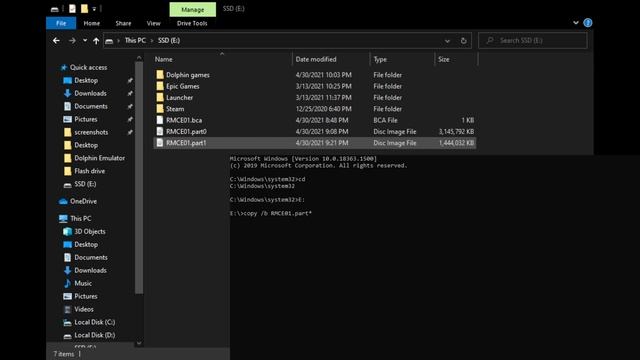
Task: Refresh the SSD (E:) folder
Action: [463, 41]
